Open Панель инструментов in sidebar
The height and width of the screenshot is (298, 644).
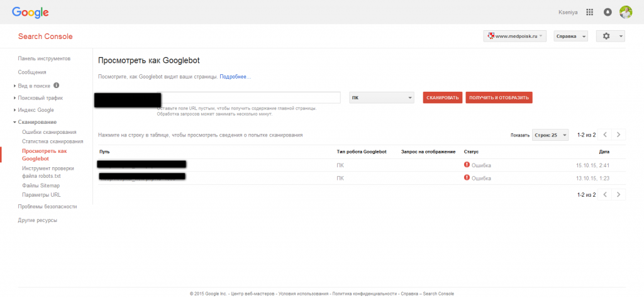44,58
